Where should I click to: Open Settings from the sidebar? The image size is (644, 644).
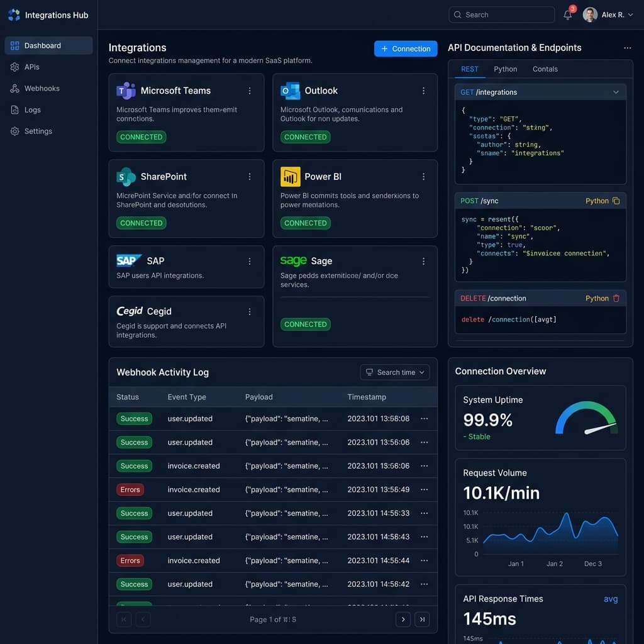[38, 131]
